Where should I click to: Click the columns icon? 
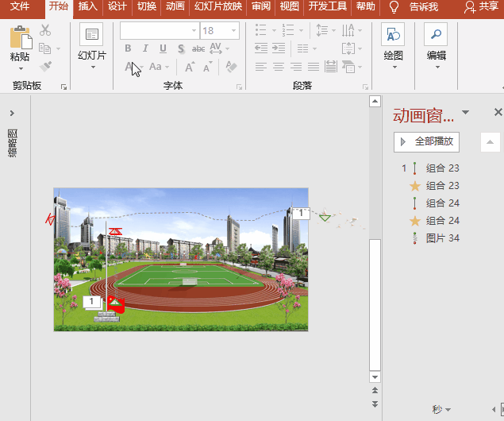click(302, 48)
